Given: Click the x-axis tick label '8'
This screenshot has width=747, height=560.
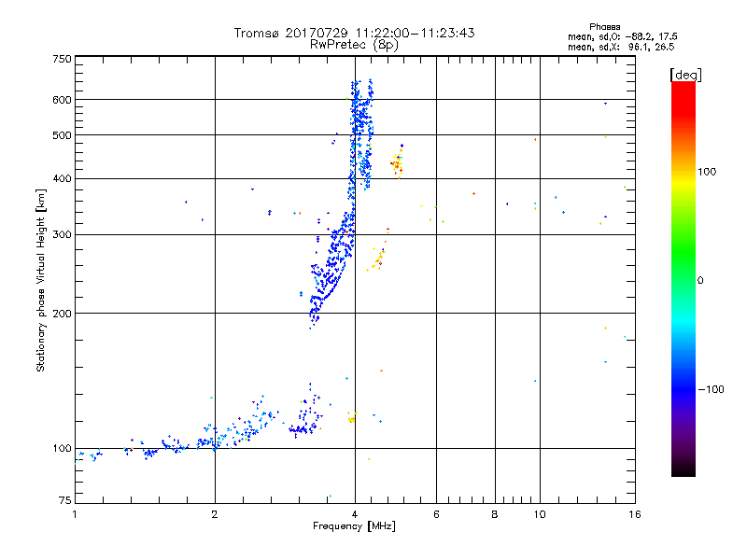Looking at the screenshot, I should tap(495, 514).
